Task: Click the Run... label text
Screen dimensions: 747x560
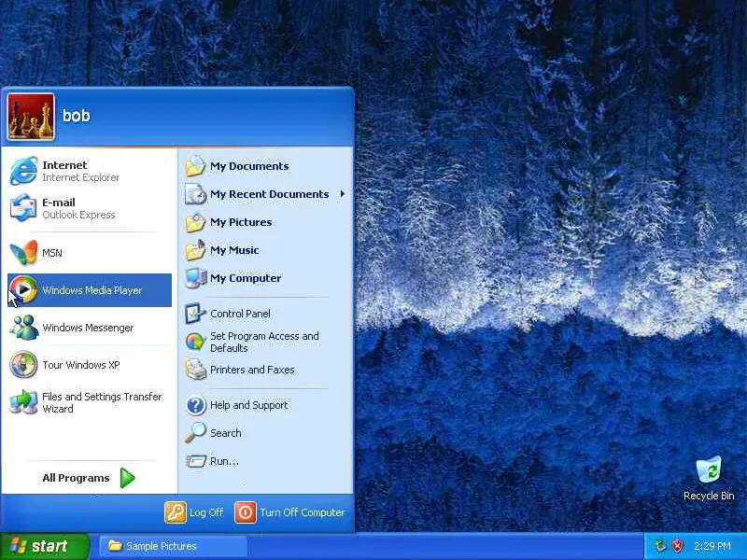Action: point(224,461)
